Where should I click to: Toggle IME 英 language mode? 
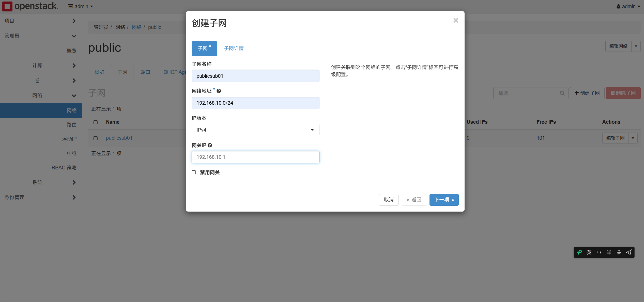tap(589, 252)
